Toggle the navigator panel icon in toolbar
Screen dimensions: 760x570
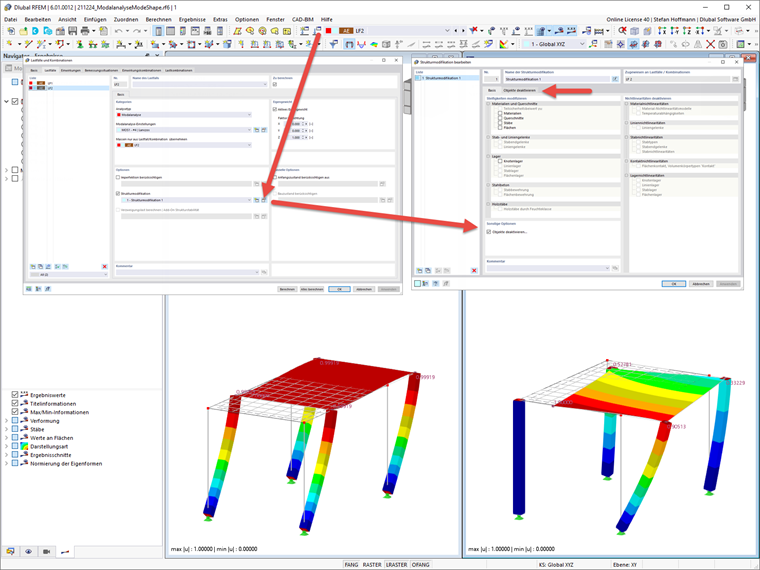pyautogui.click(x=158, y=31)
